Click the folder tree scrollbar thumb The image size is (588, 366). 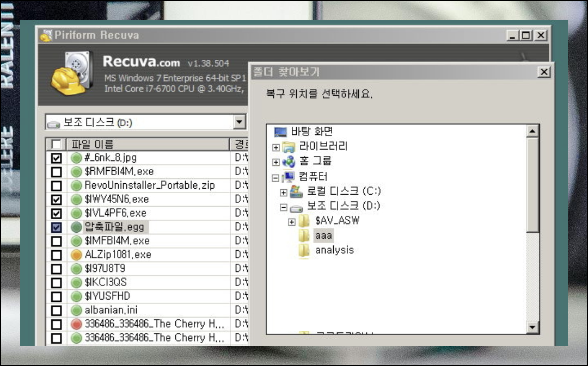coord(532,185)
